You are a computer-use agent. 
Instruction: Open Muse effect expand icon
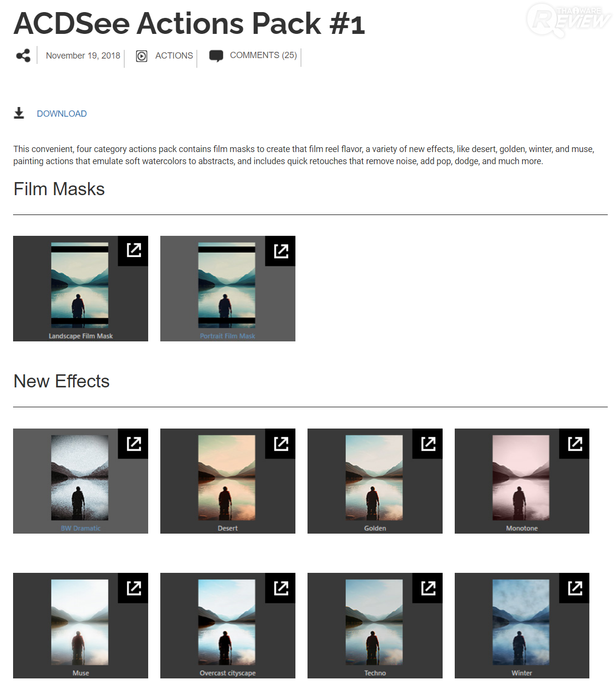[133, 588]
